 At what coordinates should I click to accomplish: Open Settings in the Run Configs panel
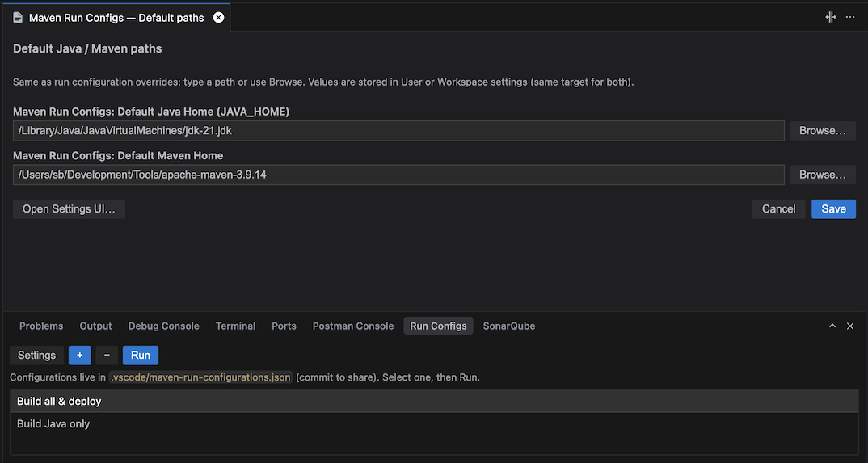(x=36, y=356)
